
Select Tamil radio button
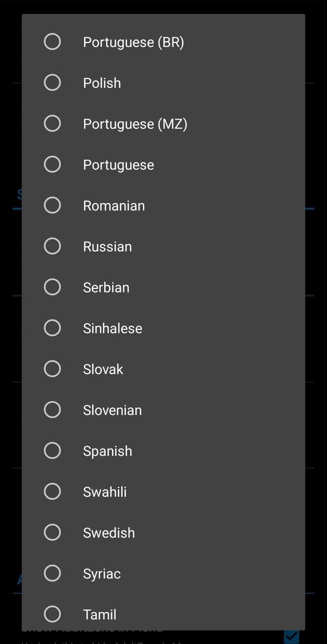[x=52, y=614]
